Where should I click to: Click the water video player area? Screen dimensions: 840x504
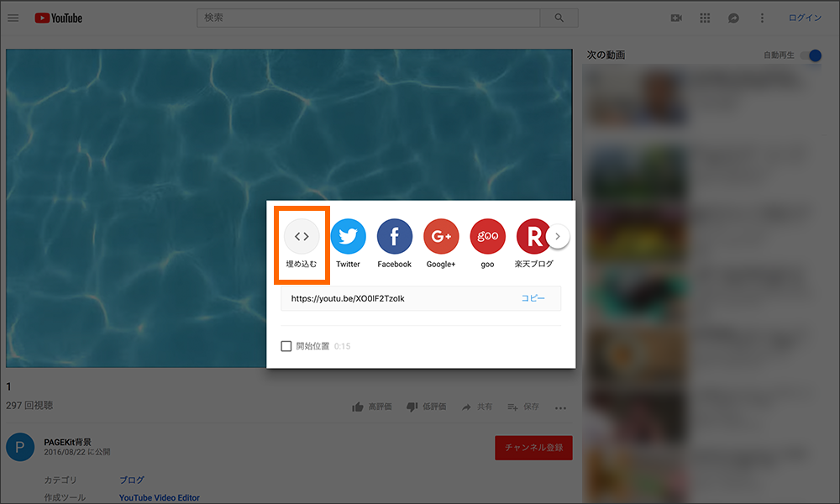pos(289,208)
